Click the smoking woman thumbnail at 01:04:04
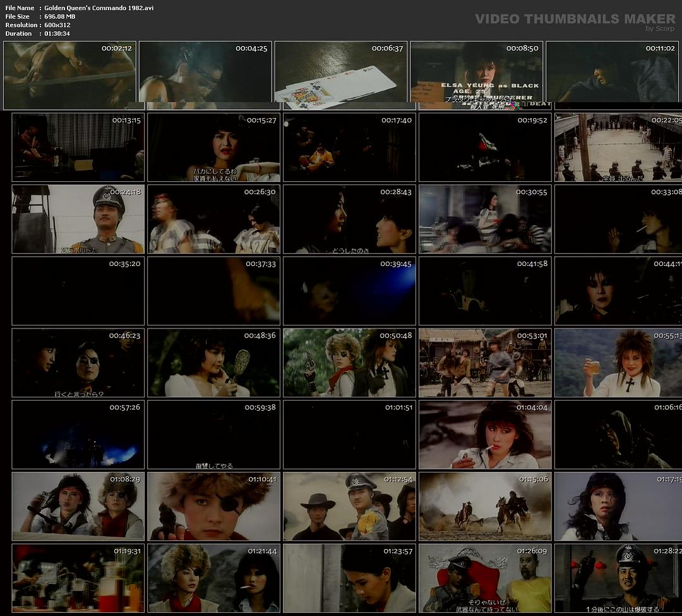 click(485, 435)
